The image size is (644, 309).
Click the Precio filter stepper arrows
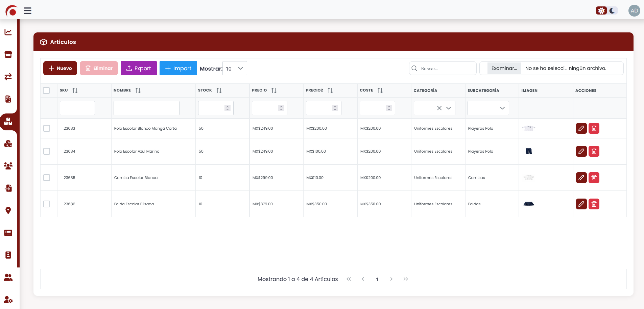coord(281,108)
